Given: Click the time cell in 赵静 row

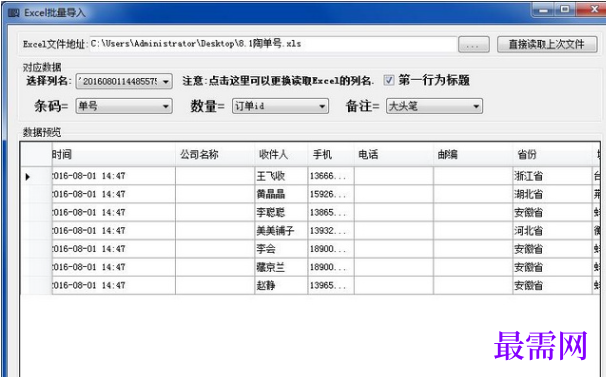Looking at the screenshot, I should (114, 285).
